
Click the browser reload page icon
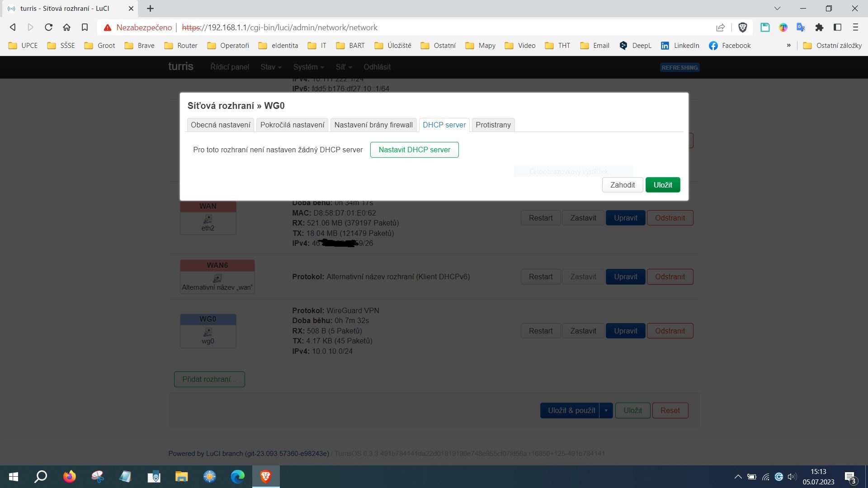[48, 28]
